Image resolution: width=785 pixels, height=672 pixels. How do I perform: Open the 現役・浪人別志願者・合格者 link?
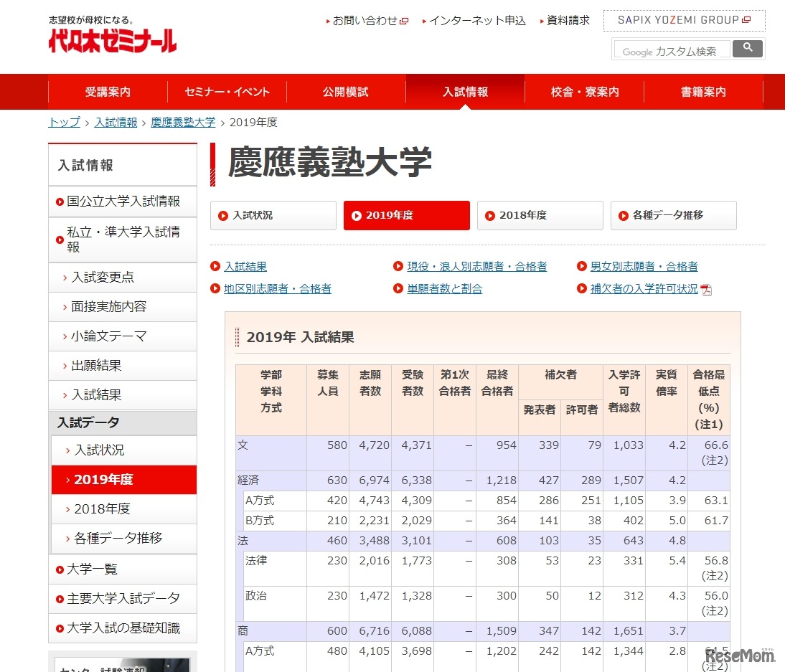point(476,266)
